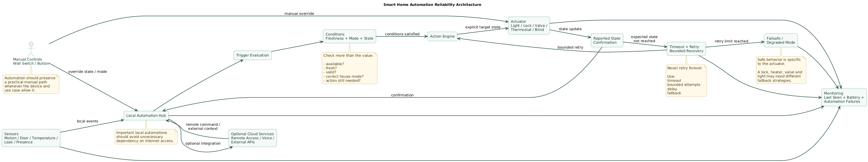Screen dimensions: 868x162
Task: Click the Actuator Light / Lock / Valve node
Action: click(x=529, y=26)
